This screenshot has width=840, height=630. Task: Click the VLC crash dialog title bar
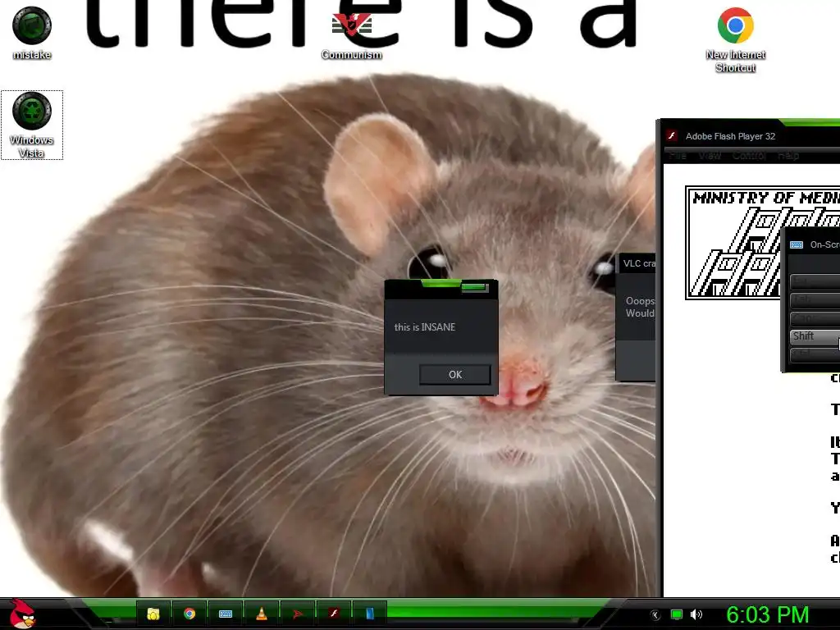click(637, 263)
